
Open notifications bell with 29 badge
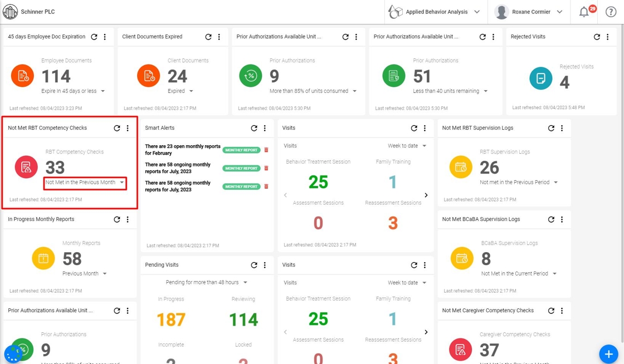click(584, 12)
